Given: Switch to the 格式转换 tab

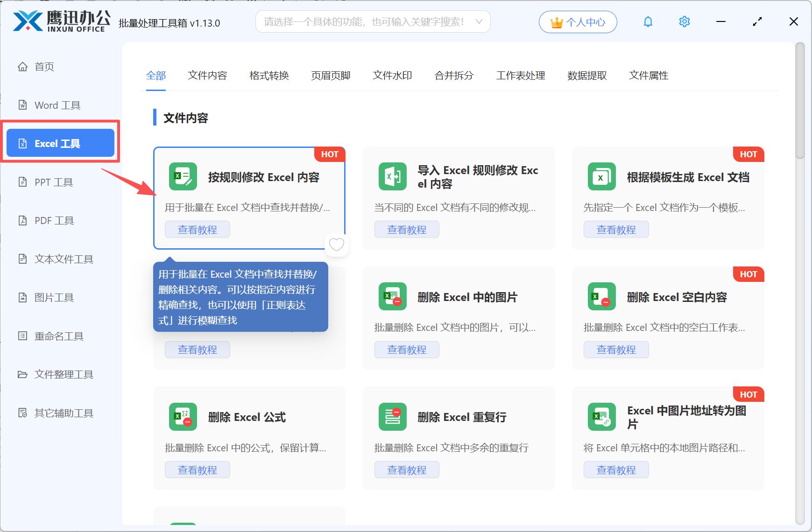Looking at the screenshot, I should [x=269, y=75].
